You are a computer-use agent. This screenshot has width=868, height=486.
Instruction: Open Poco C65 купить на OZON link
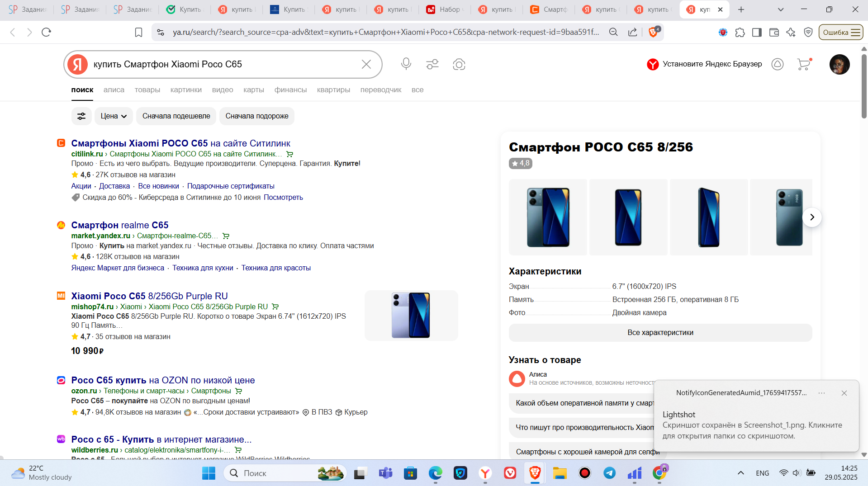tap(163, 380)
